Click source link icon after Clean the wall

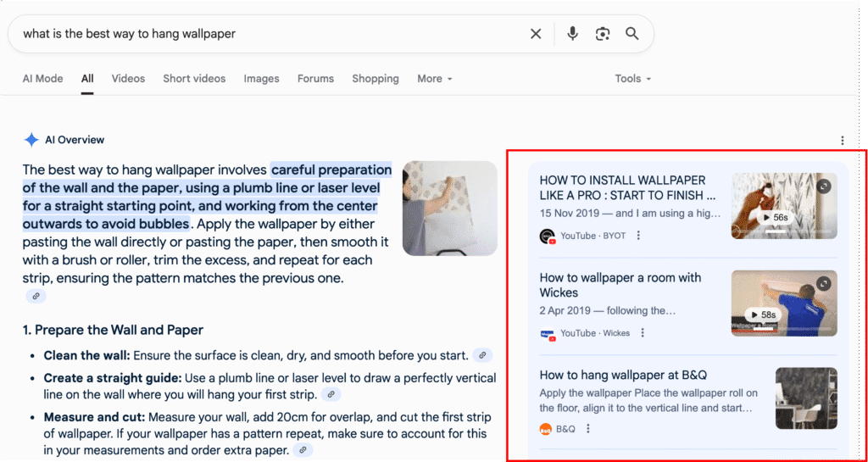pos(481,356)
